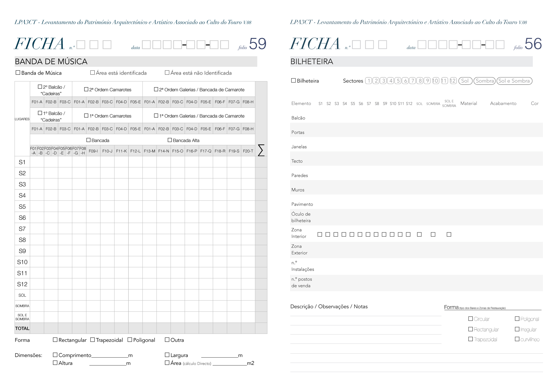This screenshot has height=392, width=554.
Task: Check the Bilheteira checkbox
Action: point(293,80)
